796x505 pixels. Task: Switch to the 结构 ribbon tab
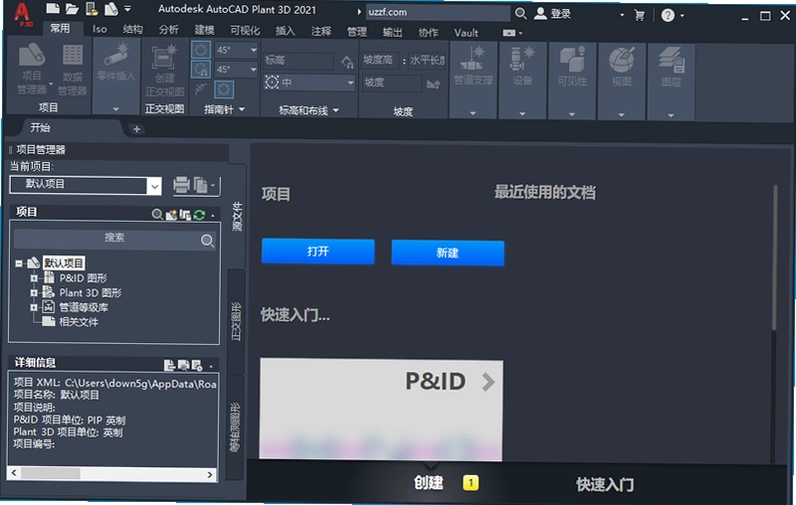[132, 30]
